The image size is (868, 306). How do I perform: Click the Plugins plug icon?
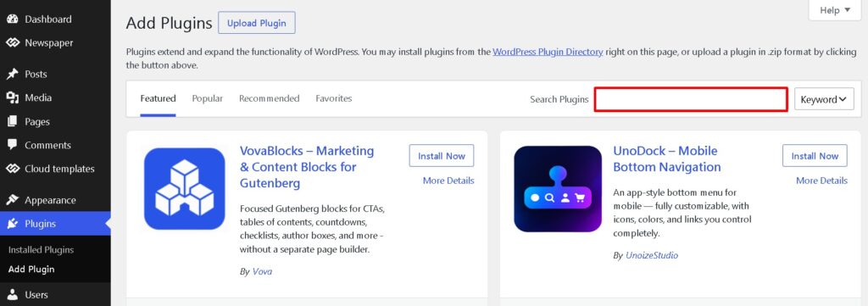[12, 224]
